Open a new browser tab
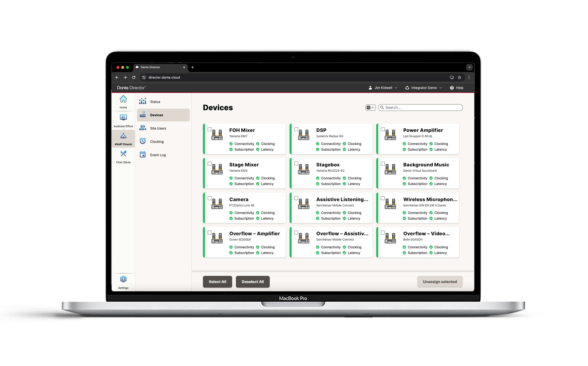Image resolution: width=588 pixels, height=366 pixels. coord(193,67)
